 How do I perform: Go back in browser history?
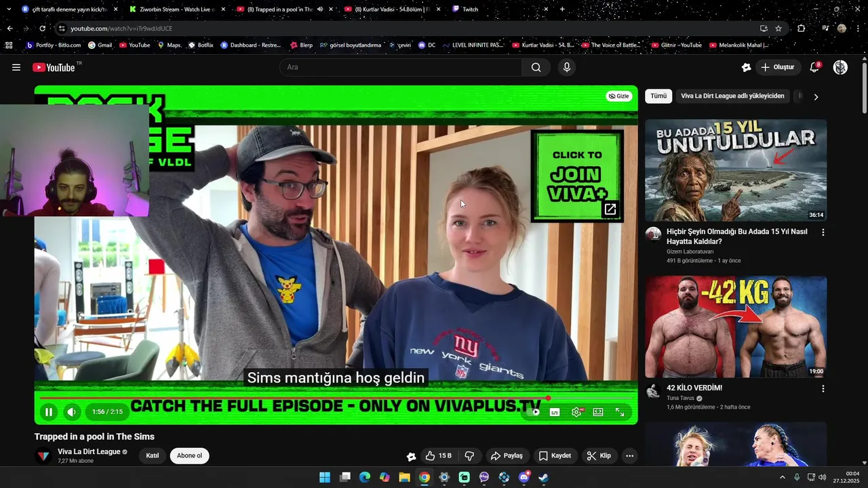coord(9,28)
